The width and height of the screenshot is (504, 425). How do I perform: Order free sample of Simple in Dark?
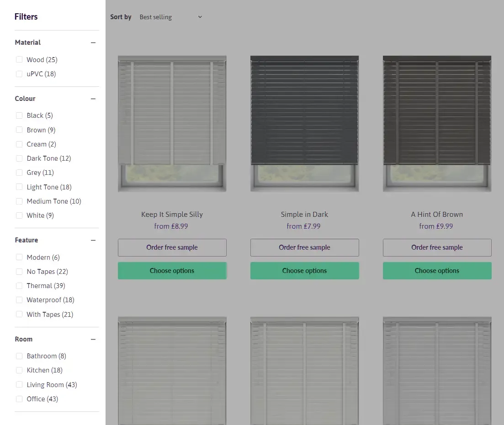click(304, 247)
